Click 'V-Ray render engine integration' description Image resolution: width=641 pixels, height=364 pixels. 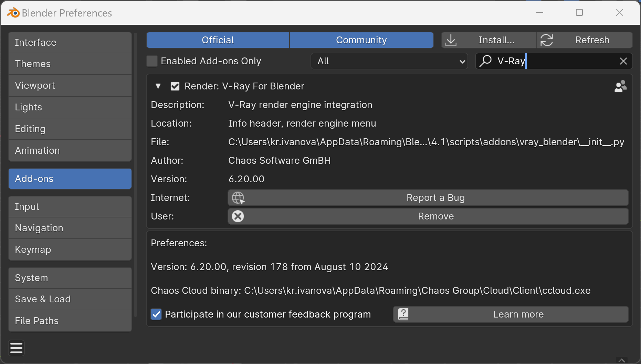pos(300,105)
